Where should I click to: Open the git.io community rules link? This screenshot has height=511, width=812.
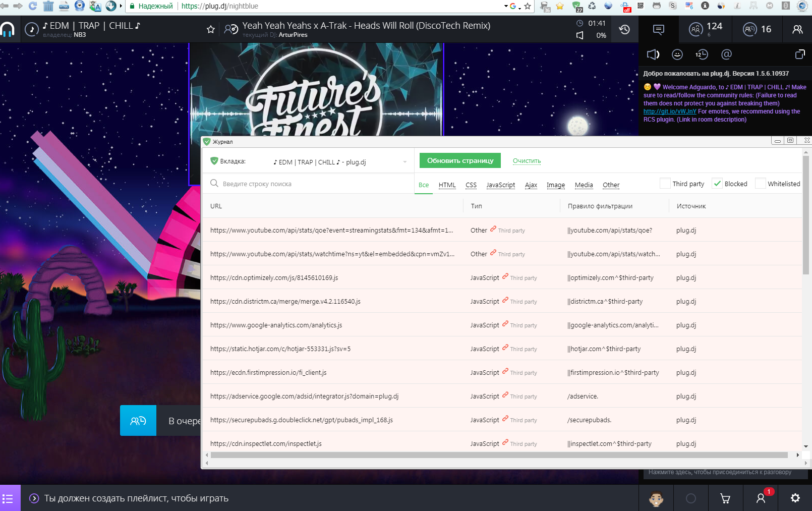coord(670,111)
